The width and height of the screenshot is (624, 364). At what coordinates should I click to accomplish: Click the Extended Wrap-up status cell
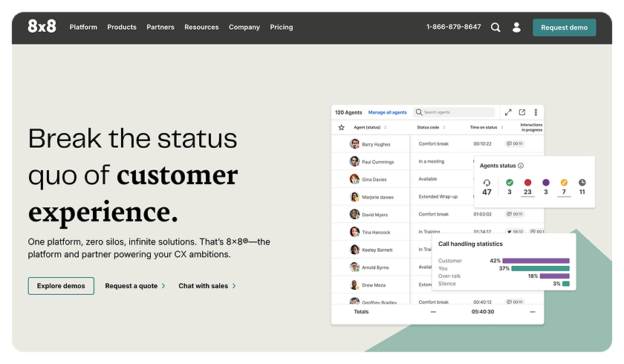(x=438, y=197)
